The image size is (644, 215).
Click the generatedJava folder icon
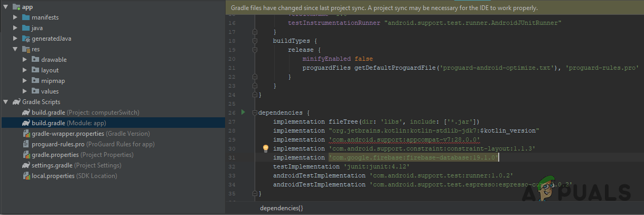26,39
